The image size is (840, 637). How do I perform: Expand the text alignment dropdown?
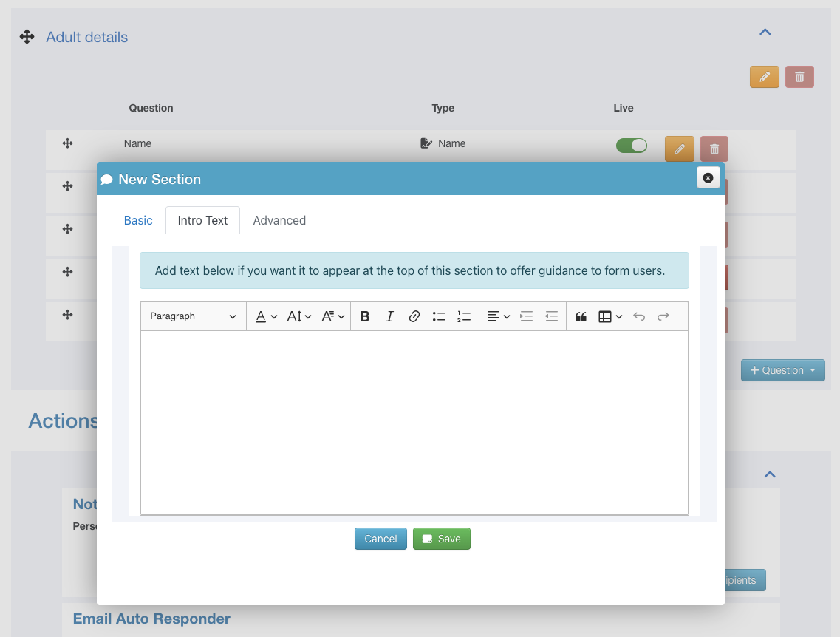pos(499,316)
